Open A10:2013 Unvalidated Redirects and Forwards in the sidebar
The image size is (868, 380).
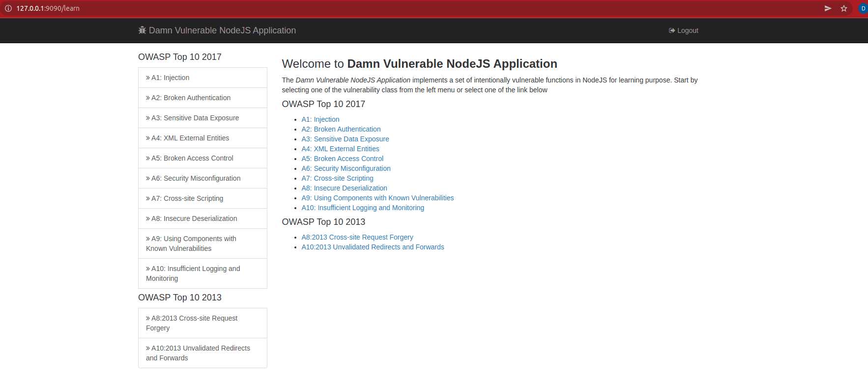coord(203,353)
